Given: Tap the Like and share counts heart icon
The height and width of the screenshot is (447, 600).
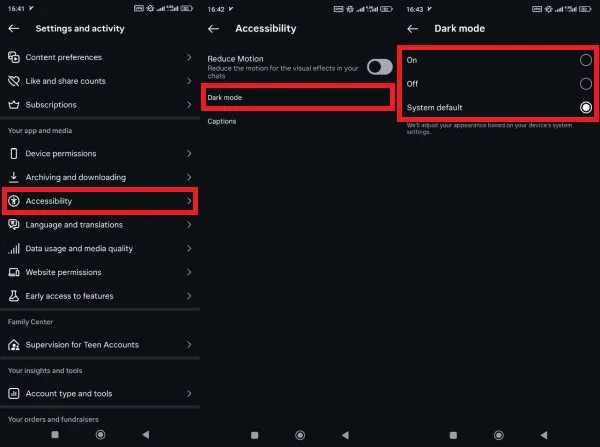Looking at the screenshot, I should tap(14, 81).
